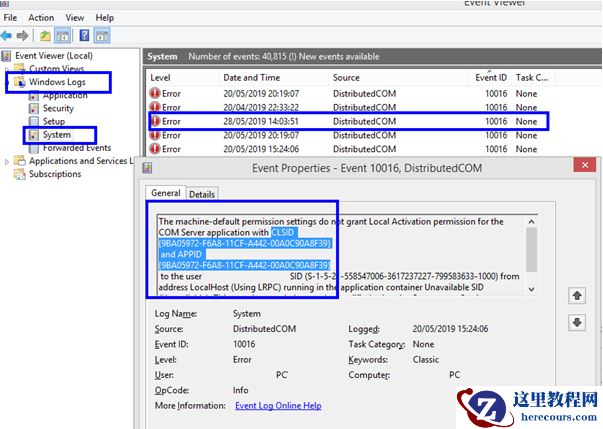Select Applications and Services Logs node
This screenshot has width=603, height=429.
(x=81, y=161)
